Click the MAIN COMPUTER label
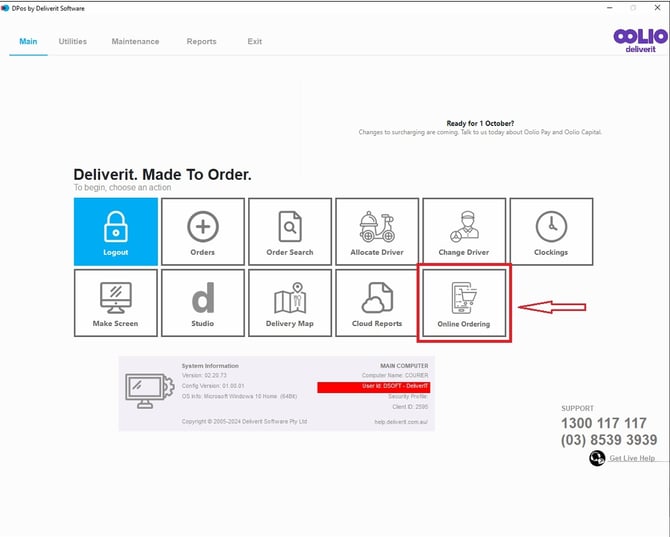This screenshot has width=670, height=537. point(404,366)
